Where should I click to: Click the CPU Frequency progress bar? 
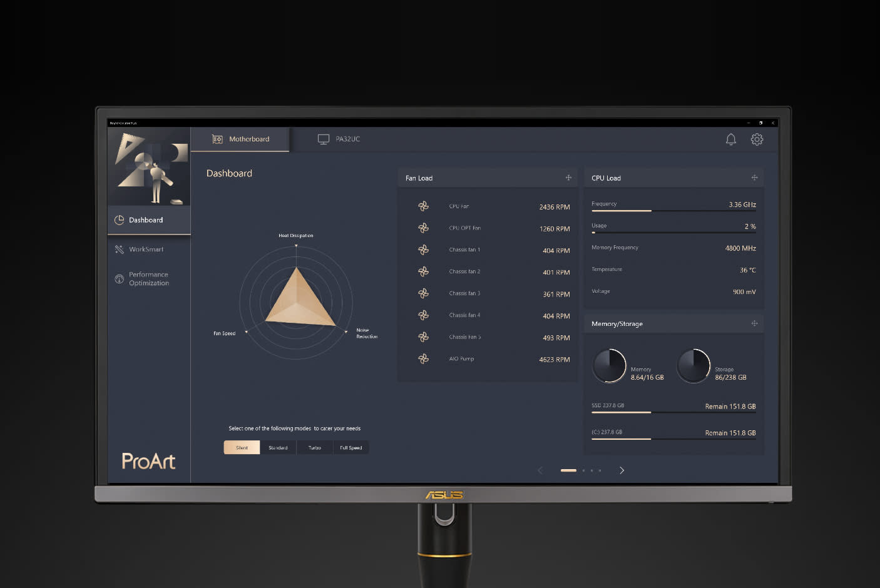673,211
